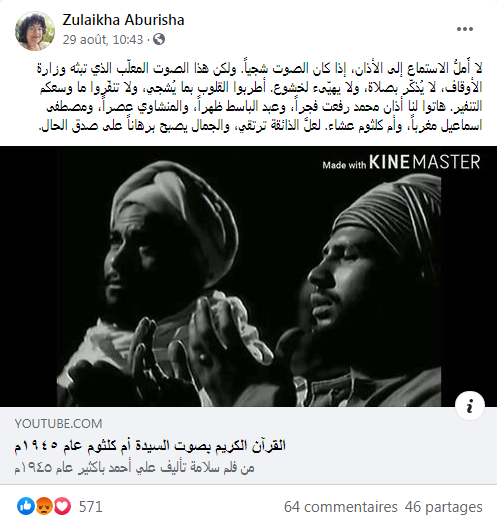497x524 pixels.
Task: Click the globe public audience icon
Action: 159,39
